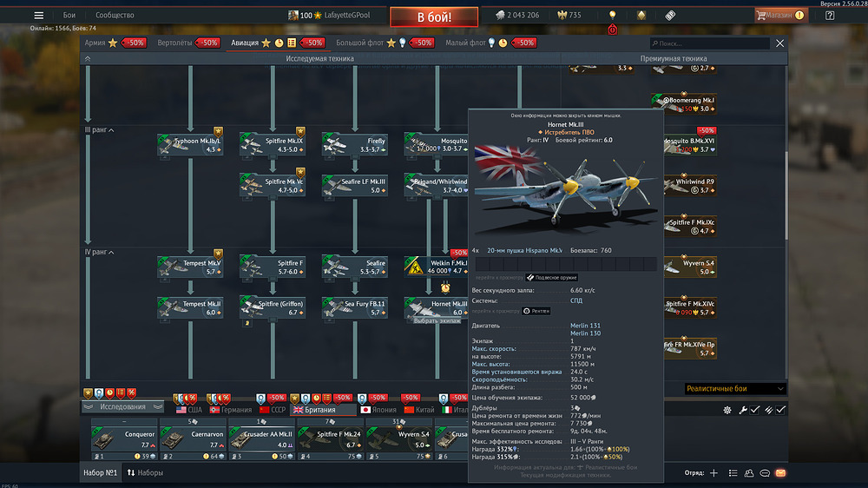
Task: Open the contacts friends icon
Action: click(x=749, y=472)
